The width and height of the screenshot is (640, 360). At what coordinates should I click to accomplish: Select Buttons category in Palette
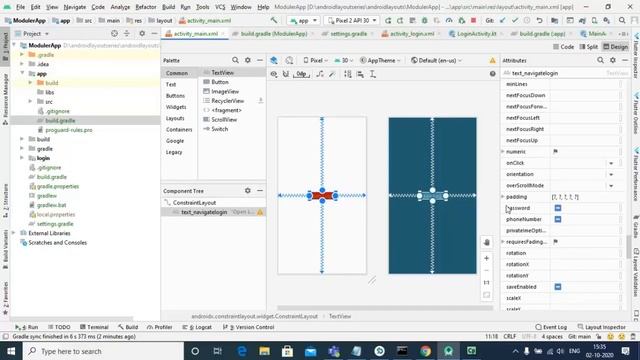(176, 96)
